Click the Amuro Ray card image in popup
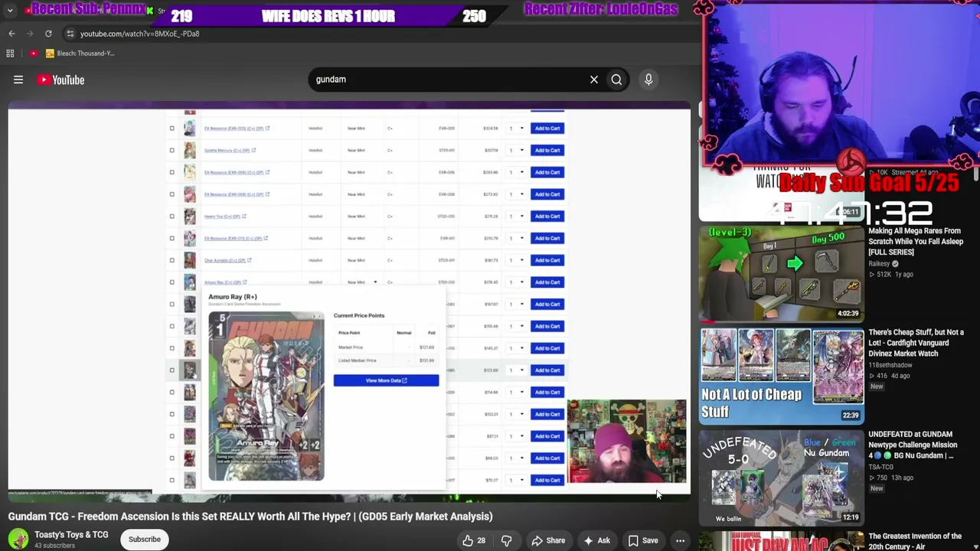This screenshot has width=980, height=551. [266, 396]
